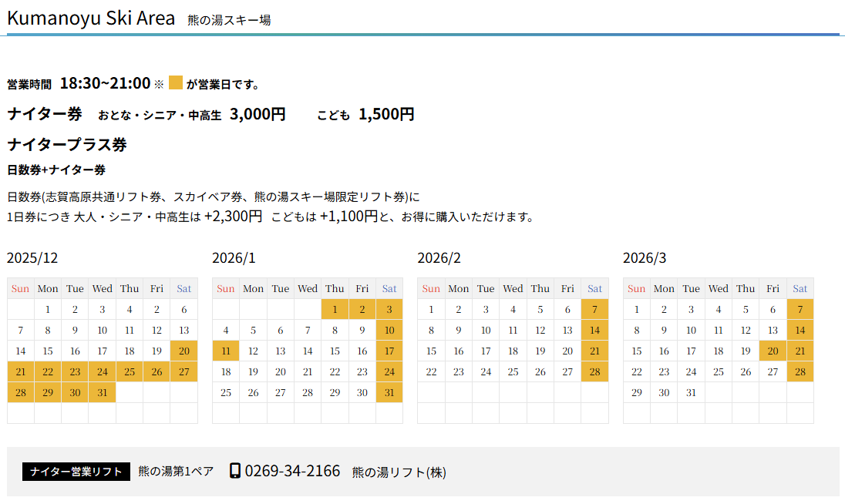The height and width of the screenshot is (504, 845).
Task: Click the 熊の湯リフト(株) company name
Action: [x=399, y=472]
